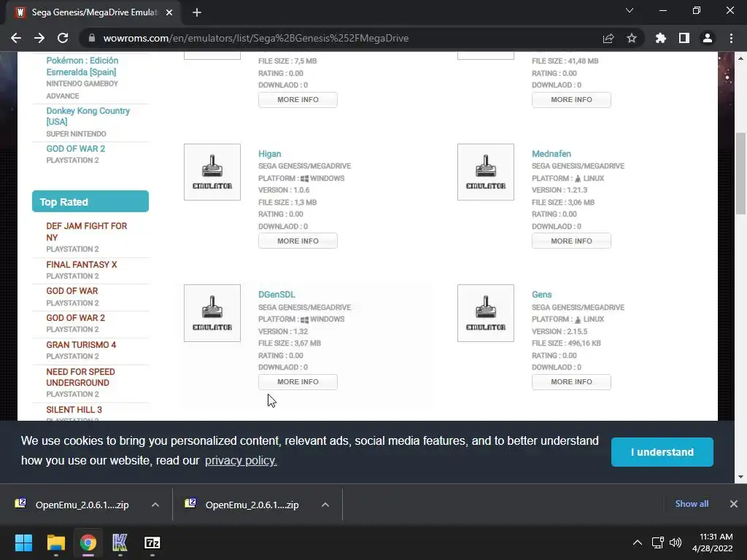This screenshot has width=747, height=560.
Task: Open network icon in system tray
Action: tap(658, 542)
